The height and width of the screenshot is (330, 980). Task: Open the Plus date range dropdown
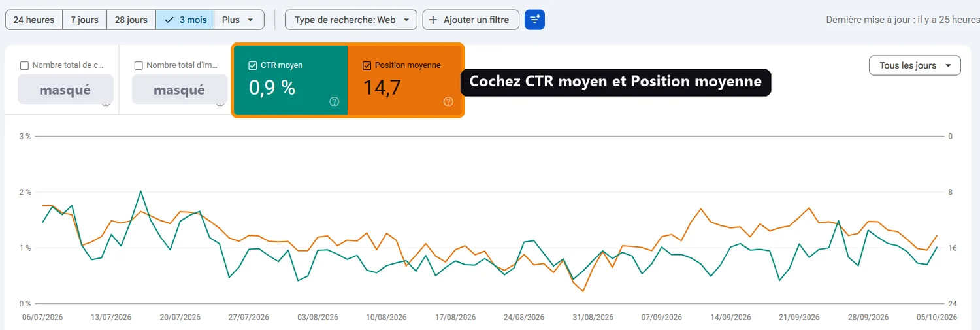(239, 20)
